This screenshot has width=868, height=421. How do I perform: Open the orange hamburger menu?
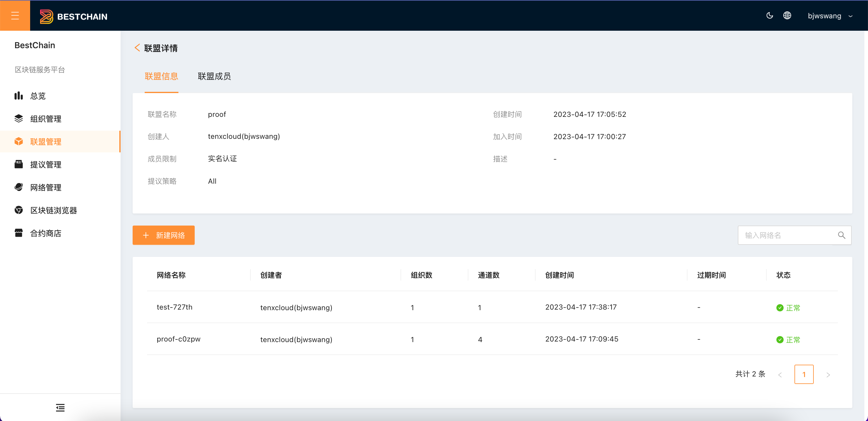coord(15,15)
